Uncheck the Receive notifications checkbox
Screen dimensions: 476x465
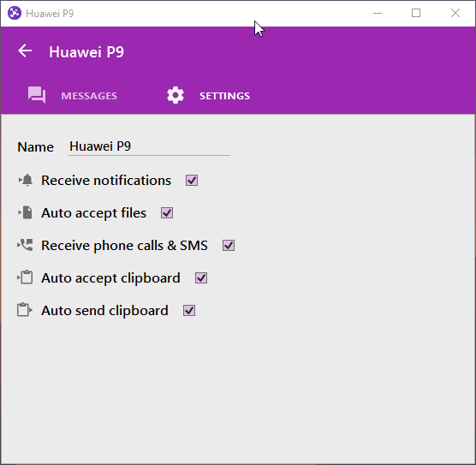tap(192, 181)
